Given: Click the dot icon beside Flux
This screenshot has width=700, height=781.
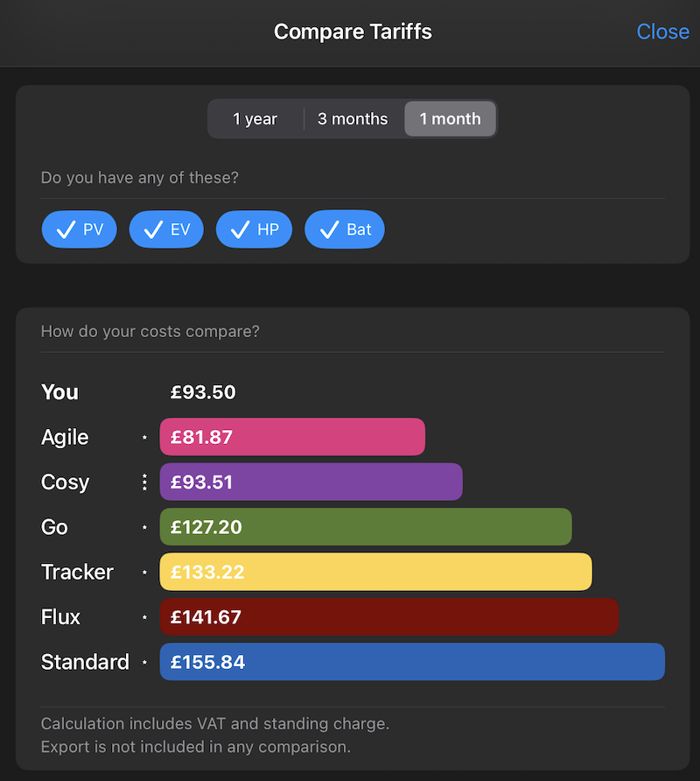Looking at the screenshot, I should pos(144,617).
